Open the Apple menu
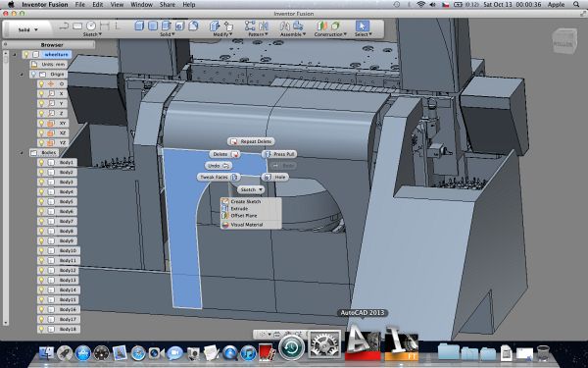 tap(11, 5)
